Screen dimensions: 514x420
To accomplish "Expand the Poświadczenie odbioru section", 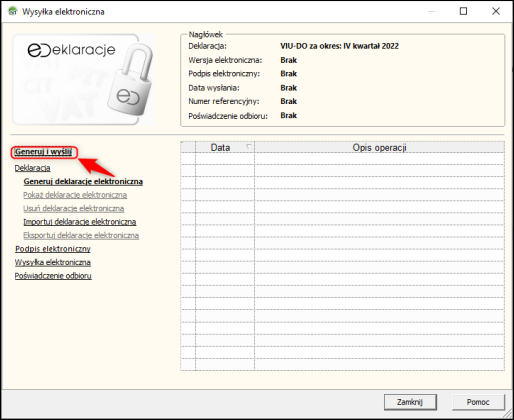I will [x=53, y=276].
